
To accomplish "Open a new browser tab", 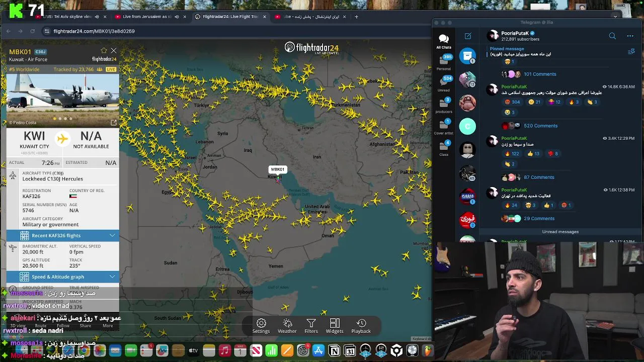I will click(x=356, y=17).
